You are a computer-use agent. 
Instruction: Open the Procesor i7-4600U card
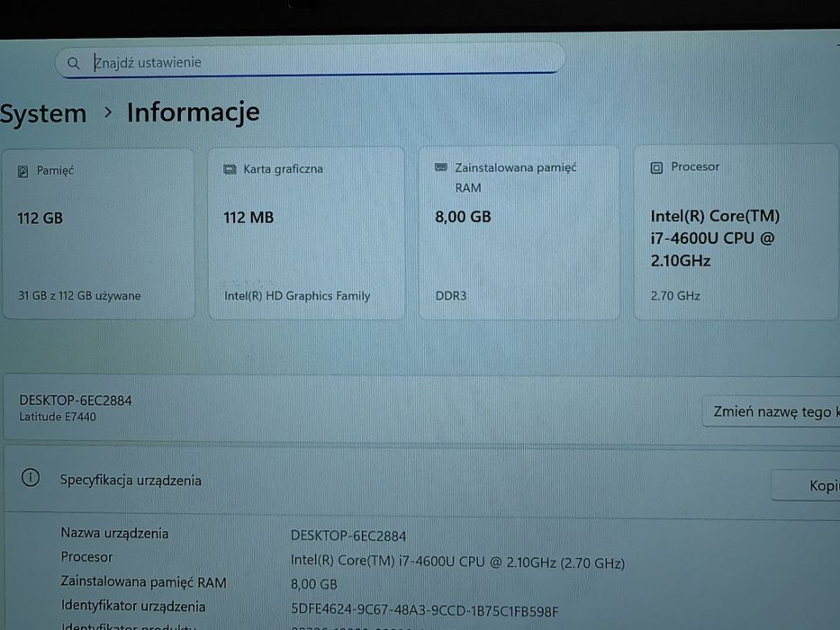736,232
